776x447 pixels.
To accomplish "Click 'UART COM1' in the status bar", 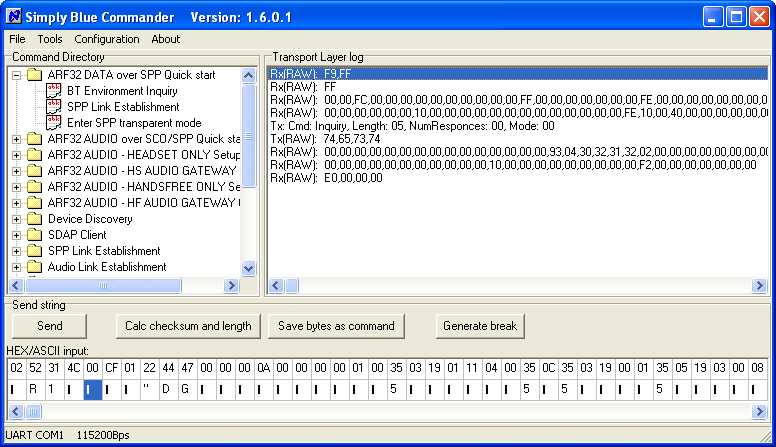I will pyautogui.click(x=35, y=435).
